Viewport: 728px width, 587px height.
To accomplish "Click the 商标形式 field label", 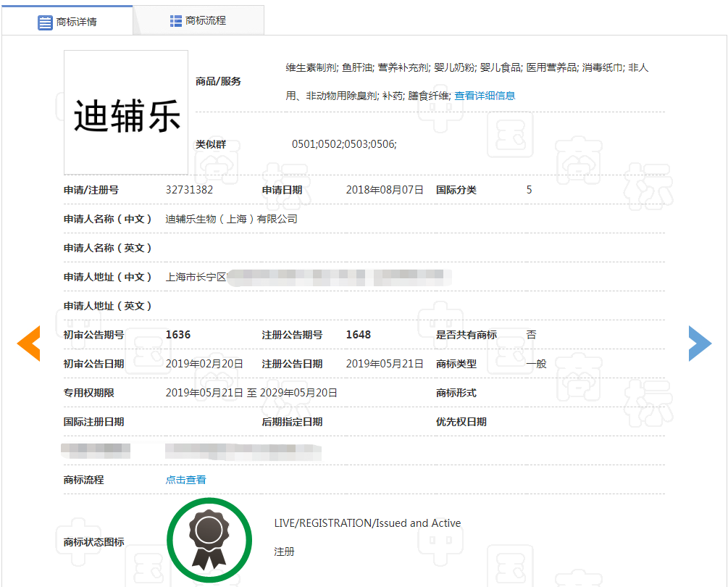I will click(x=456, y=393).
